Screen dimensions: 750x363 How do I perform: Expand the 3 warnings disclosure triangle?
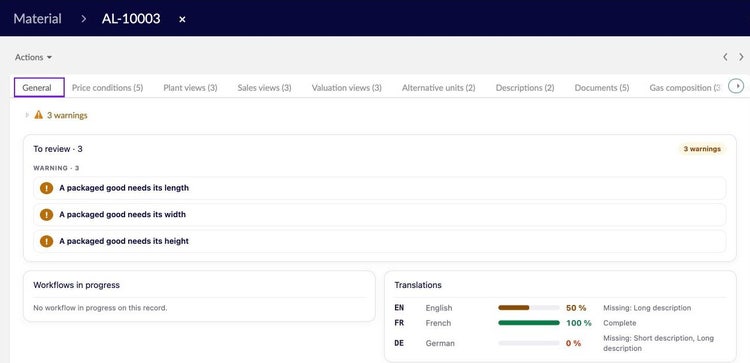click(27, 115)
